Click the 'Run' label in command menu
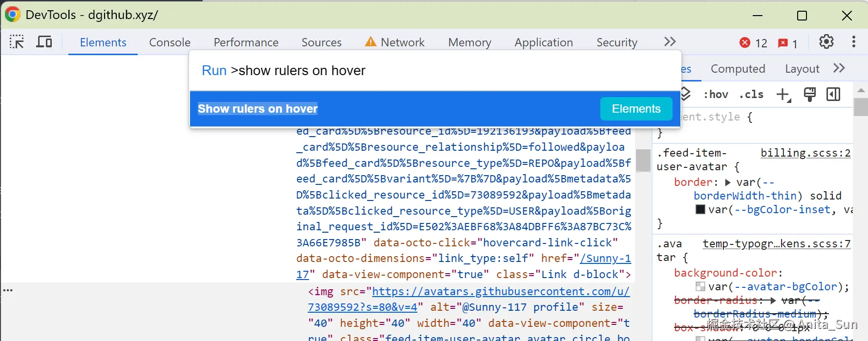This screenshot has width=868, height=341. (x=214, y=71)
